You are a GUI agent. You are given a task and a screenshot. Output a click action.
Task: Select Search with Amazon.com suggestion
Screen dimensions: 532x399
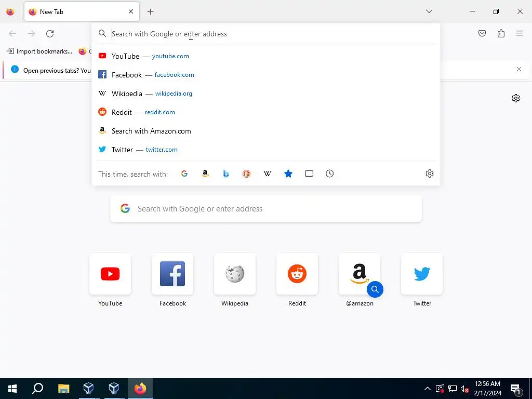[x=266, y=131]
